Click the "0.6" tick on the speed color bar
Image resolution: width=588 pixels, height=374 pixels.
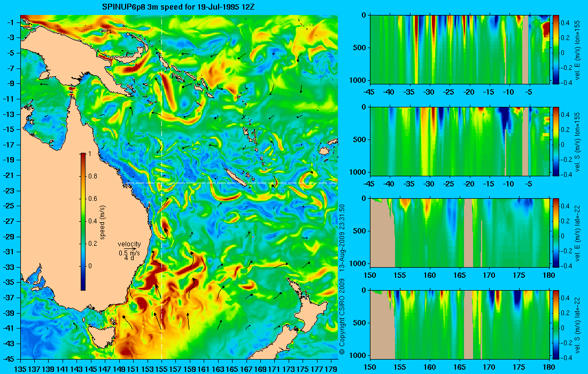(92, 199)
